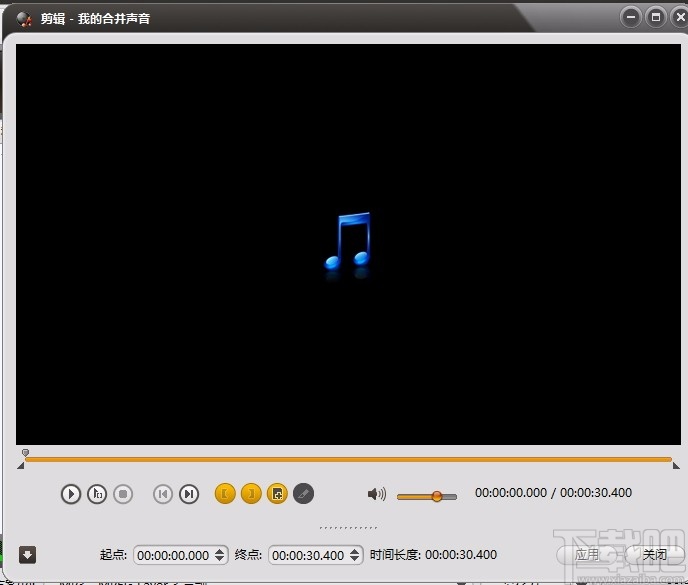
Task: Click the dotted panel resize grip
Action: tap(348, 528)
